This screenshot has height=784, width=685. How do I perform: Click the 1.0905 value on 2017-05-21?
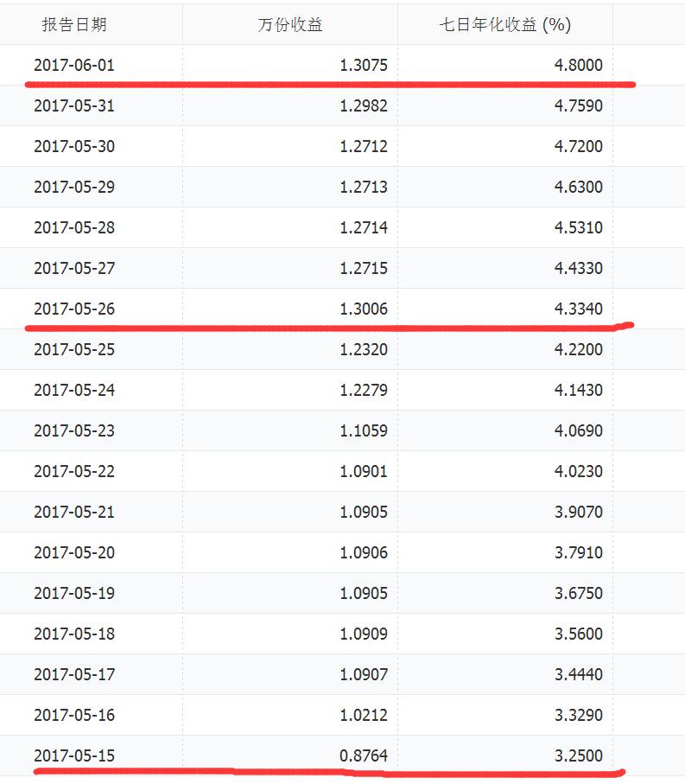363,512
